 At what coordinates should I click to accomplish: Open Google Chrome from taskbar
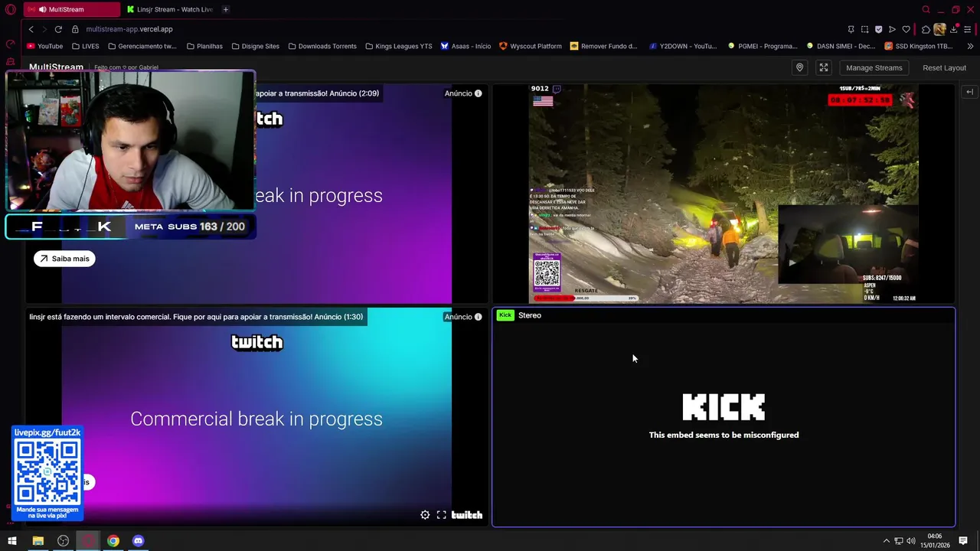pyautogui.click(x=113, y=541)
